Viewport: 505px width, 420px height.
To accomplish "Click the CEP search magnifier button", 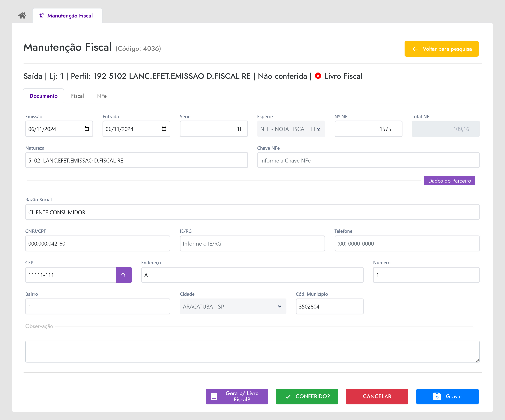I will 124,275.
